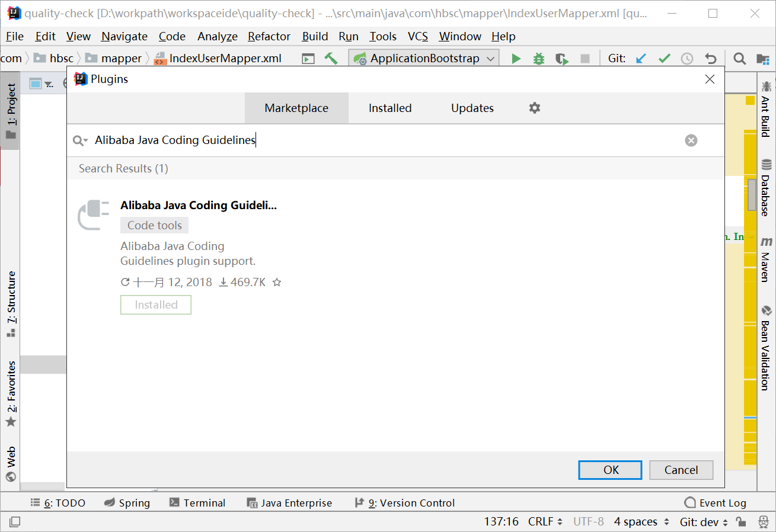Open the Project Structure icon in toolbar

(x=762, y=59)
